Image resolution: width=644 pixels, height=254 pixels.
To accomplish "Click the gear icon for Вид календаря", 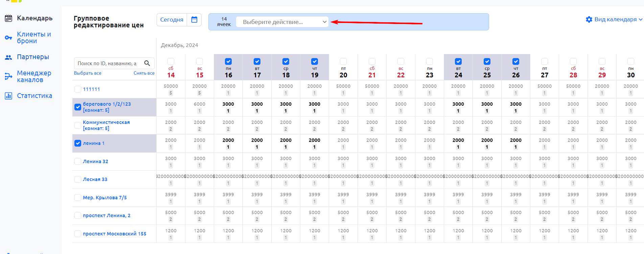I will [589, 19].
